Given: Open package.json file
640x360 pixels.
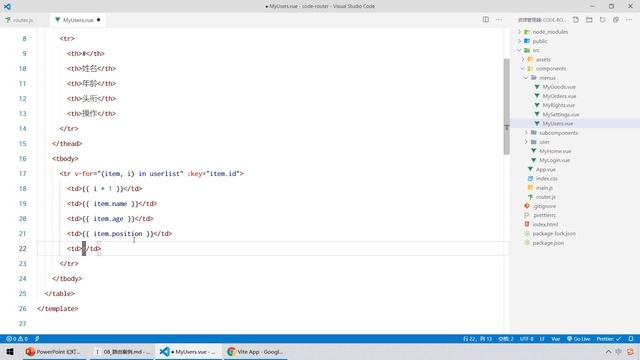Looking at the screenshot, I should [x=548, y=243].
